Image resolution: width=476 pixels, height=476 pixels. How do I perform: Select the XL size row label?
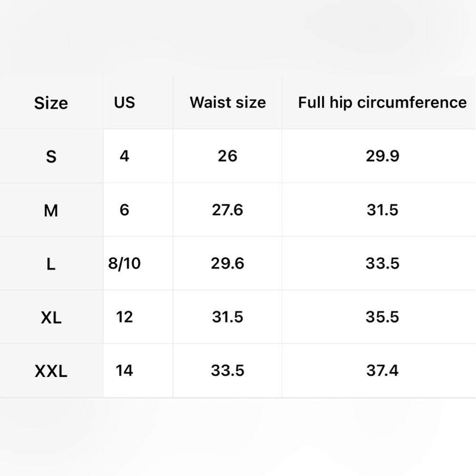tap(51, 317)
